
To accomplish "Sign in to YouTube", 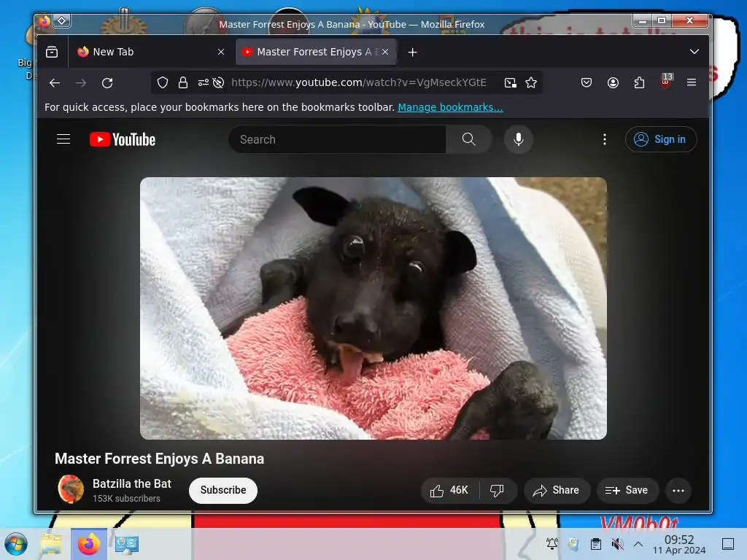I will [661, 139].
